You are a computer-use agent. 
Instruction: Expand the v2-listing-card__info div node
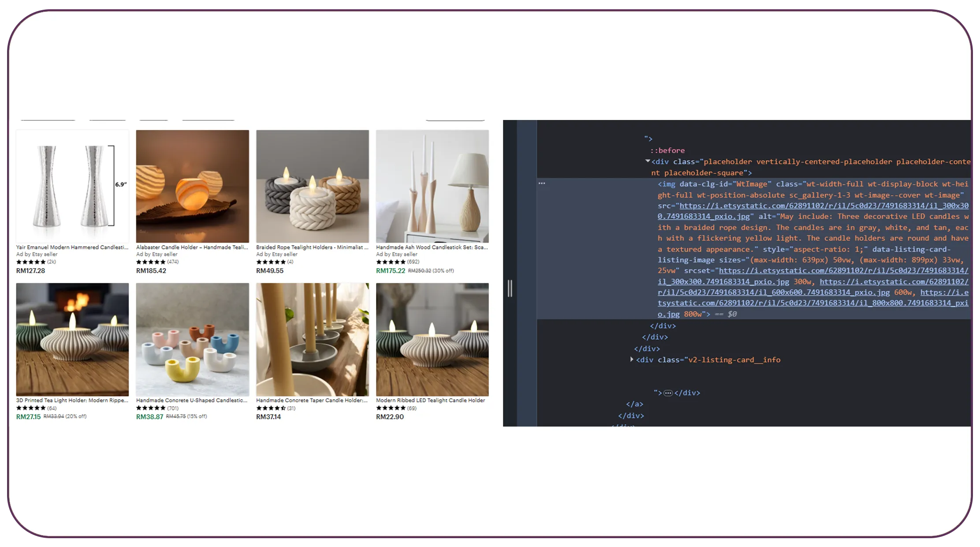(x=632, y=360)
